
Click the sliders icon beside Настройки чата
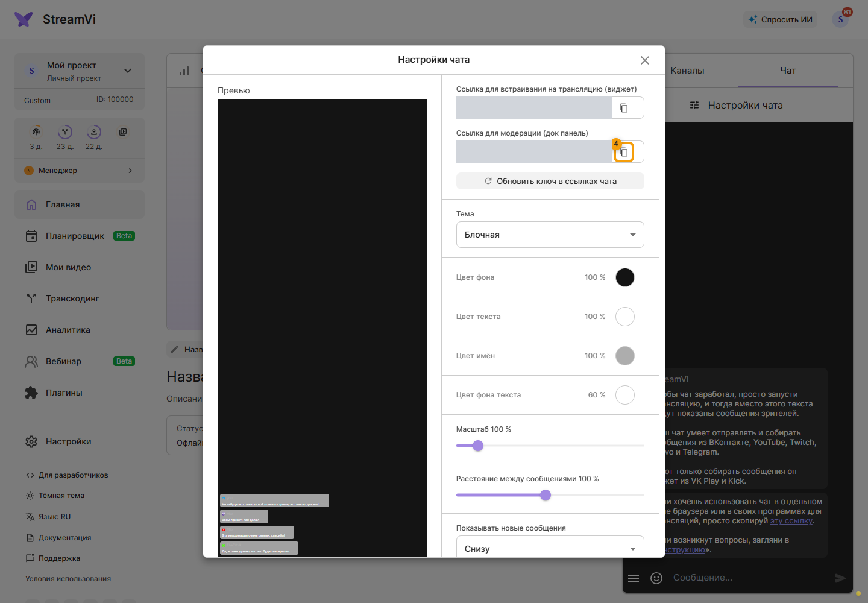pos(694,105)
